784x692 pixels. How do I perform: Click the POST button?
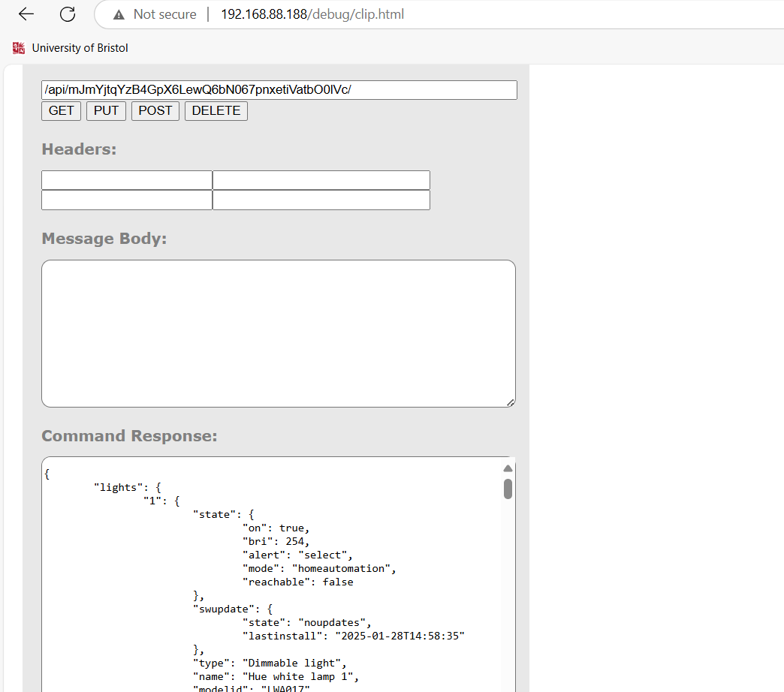pyautogui.click(x=155, y=111)
